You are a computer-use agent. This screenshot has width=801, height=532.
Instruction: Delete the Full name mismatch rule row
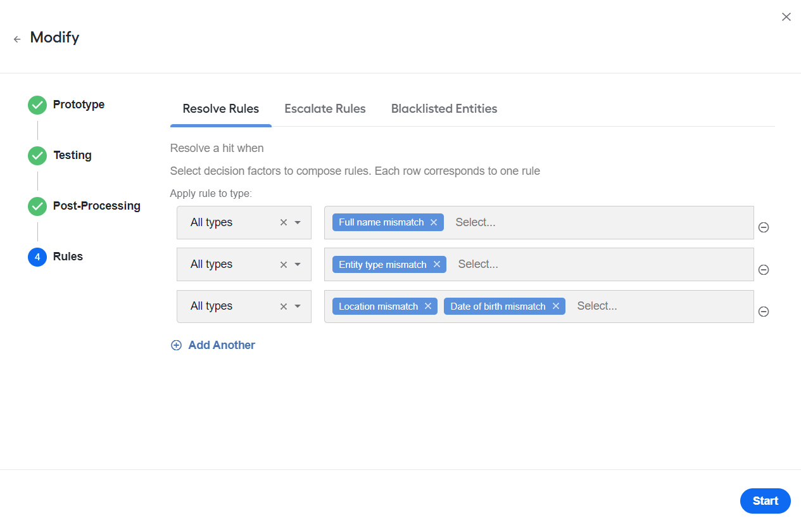pos(764,227)
